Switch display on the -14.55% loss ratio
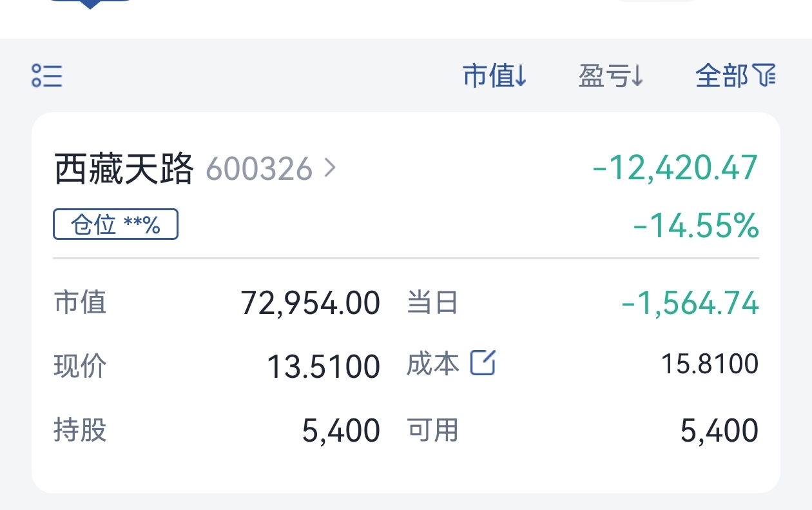Image resolution: width=812 pixels, height=510 pixels. (x=696, y=226)
